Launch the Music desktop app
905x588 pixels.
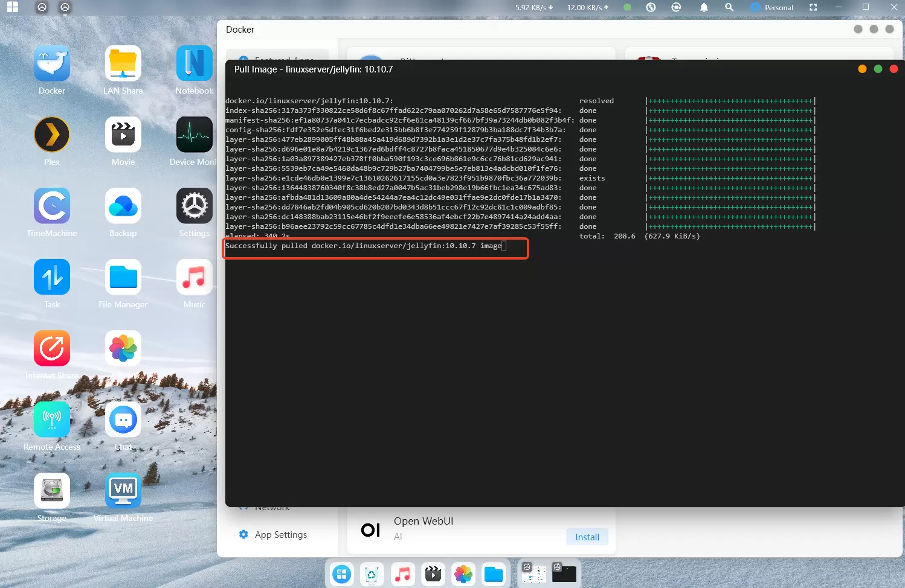pyautogui.click(x=195, y=277)
